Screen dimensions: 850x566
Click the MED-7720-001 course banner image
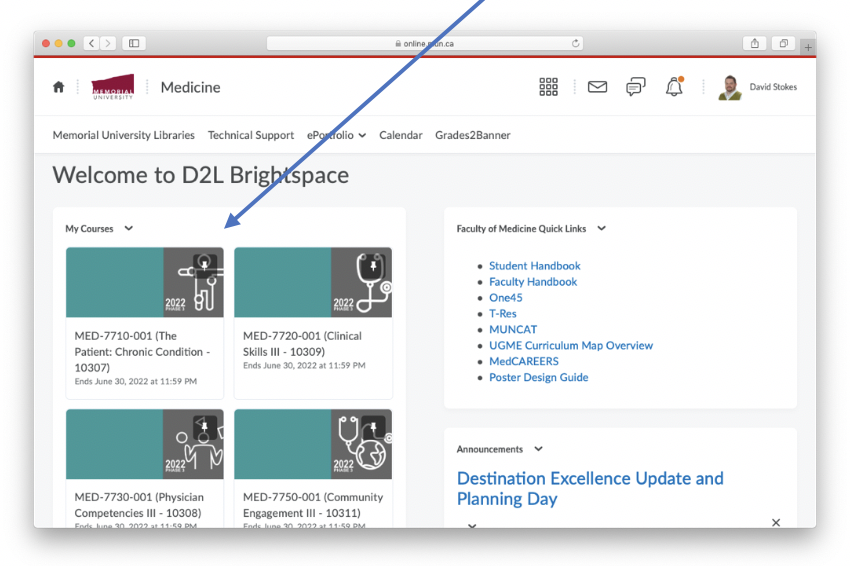tap(313, 282)
